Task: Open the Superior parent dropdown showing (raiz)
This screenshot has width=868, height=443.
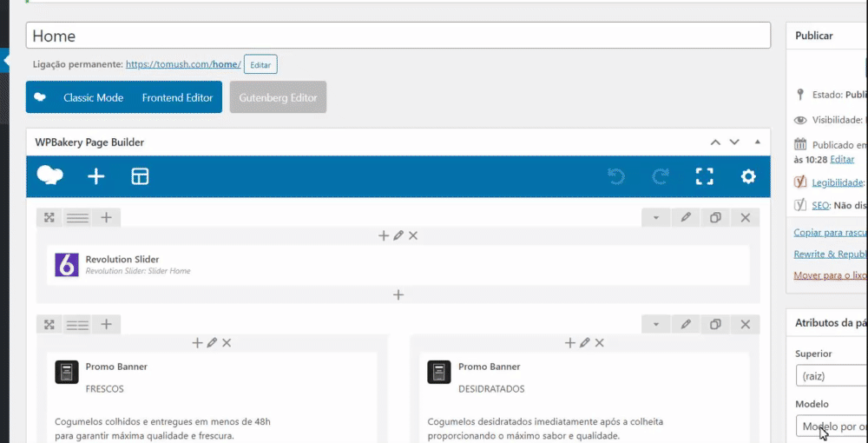Action: click(832, 376)
